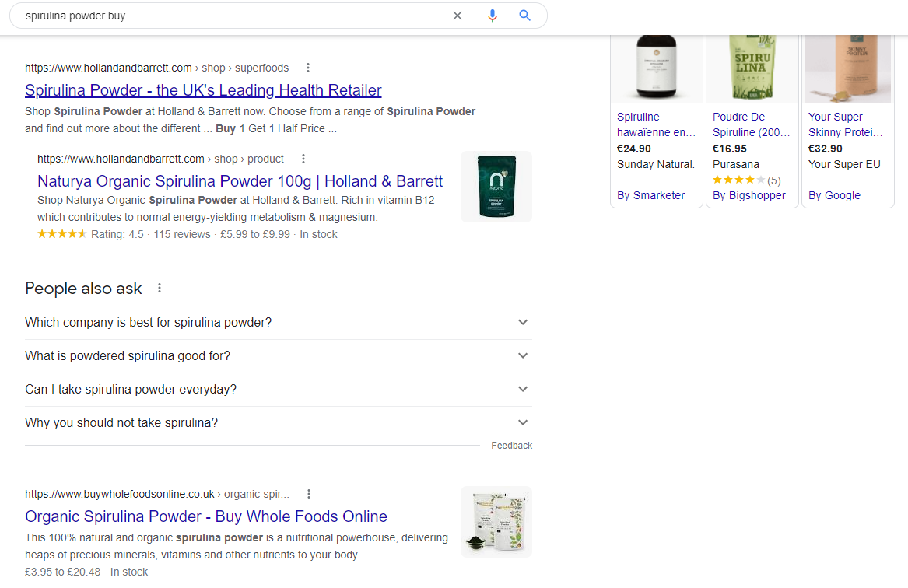This screenshot has height=588, width=908.
Task: Click the €32.90 price
Action: pos(825,149)
